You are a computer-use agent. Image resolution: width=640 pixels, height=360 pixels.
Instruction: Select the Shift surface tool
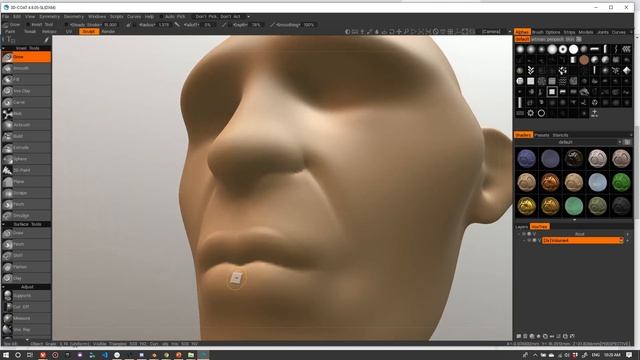26,256
